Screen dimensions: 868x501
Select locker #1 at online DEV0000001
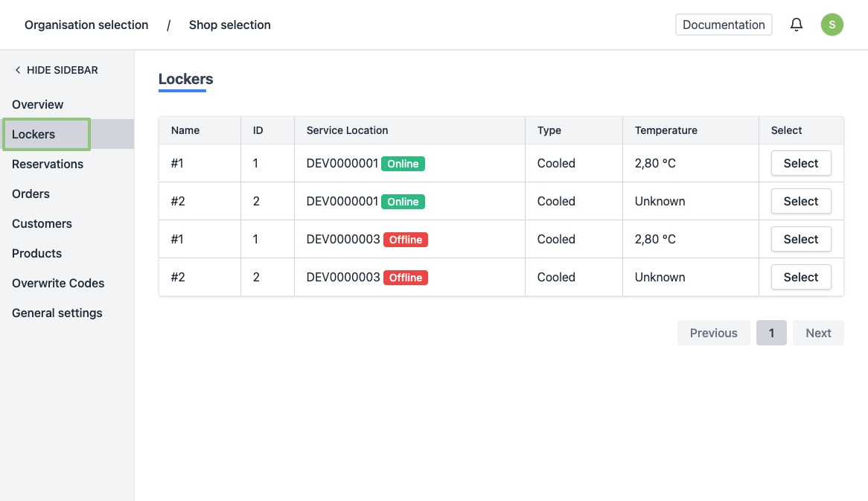click(800, 163)
